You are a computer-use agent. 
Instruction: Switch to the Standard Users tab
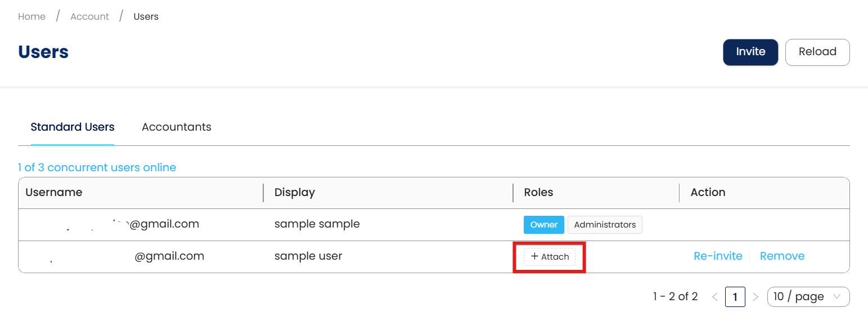(x=73, y=127)
